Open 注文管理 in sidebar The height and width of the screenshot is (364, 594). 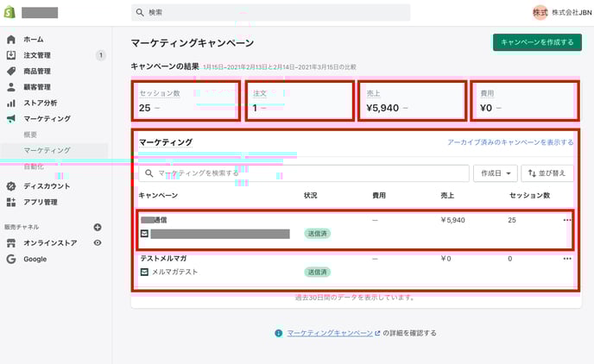click(37, 55)
